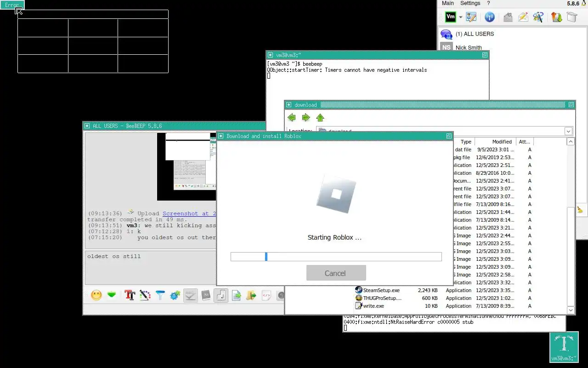Click the send file document icon
588x368 pixels.
(x=236, y=295)
